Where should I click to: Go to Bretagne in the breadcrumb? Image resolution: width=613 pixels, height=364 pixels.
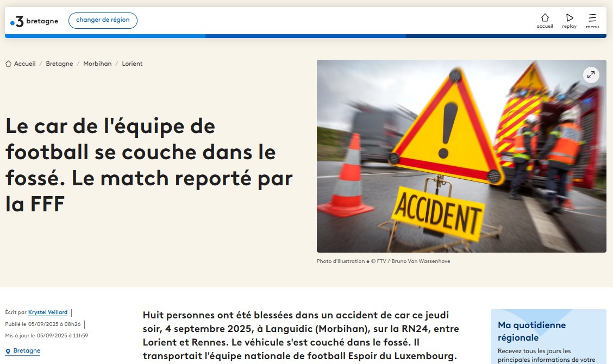[59, 64]
